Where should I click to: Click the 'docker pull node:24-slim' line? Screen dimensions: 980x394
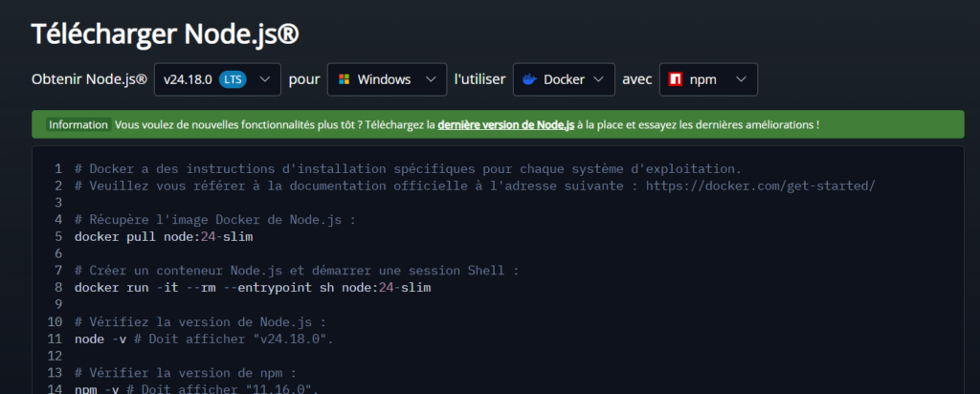(x=164, y=236)
